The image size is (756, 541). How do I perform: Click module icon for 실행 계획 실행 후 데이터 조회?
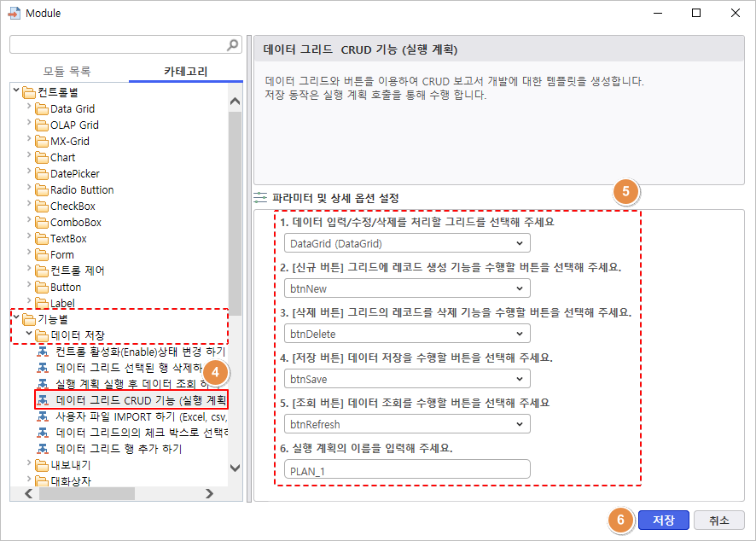tap(43, 384)
